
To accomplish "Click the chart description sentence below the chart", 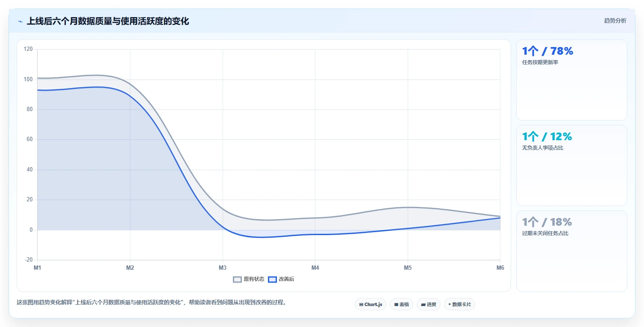I will tap(151, 302).
